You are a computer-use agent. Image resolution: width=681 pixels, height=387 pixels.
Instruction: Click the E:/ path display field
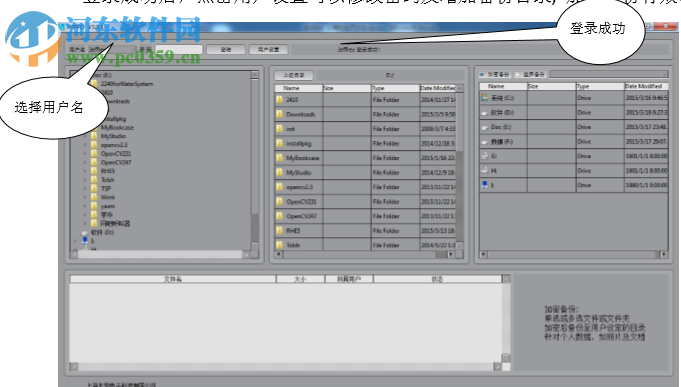pyautogui.click(x=390, y=75)
